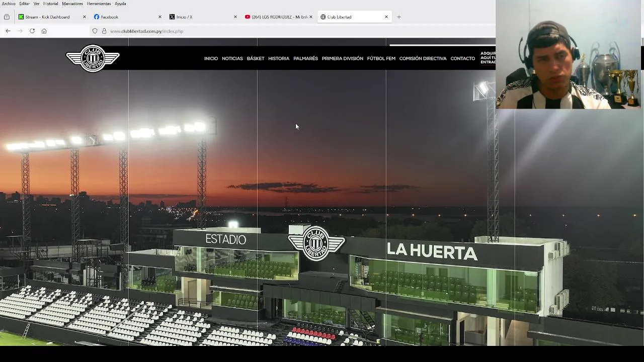Image resolution: width=644 pixels, height=362 pixels.
Task: Open the Ver menu
Action: 36,4
